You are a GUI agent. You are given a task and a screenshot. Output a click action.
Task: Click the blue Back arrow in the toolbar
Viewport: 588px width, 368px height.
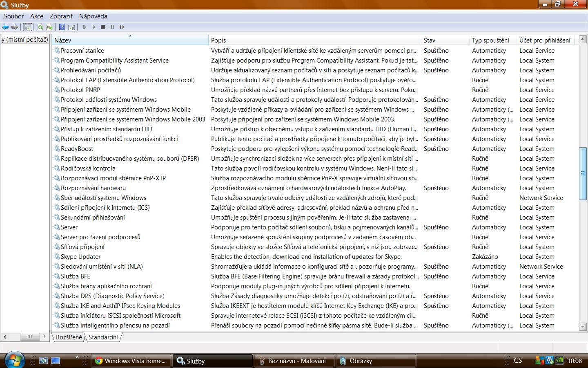click(x=5, y=27)
